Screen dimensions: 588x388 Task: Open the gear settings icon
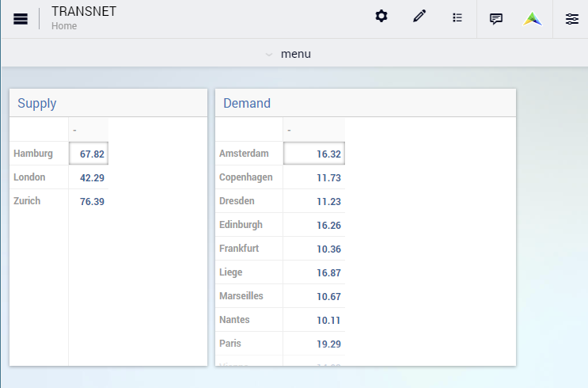pos(381,16)
